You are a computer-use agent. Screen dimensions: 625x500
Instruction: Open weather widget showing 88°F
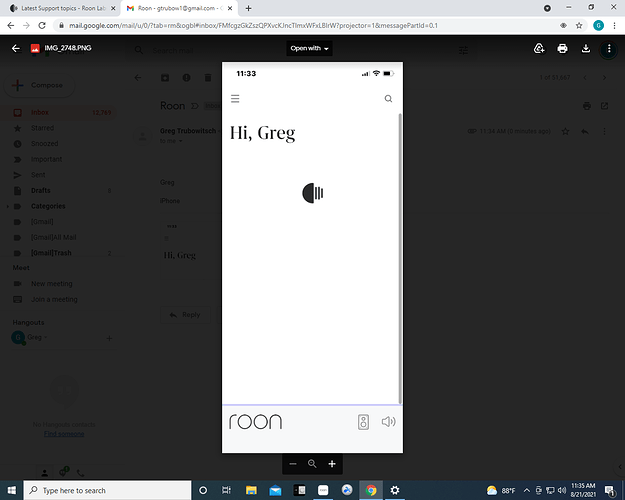pos(501,490)
